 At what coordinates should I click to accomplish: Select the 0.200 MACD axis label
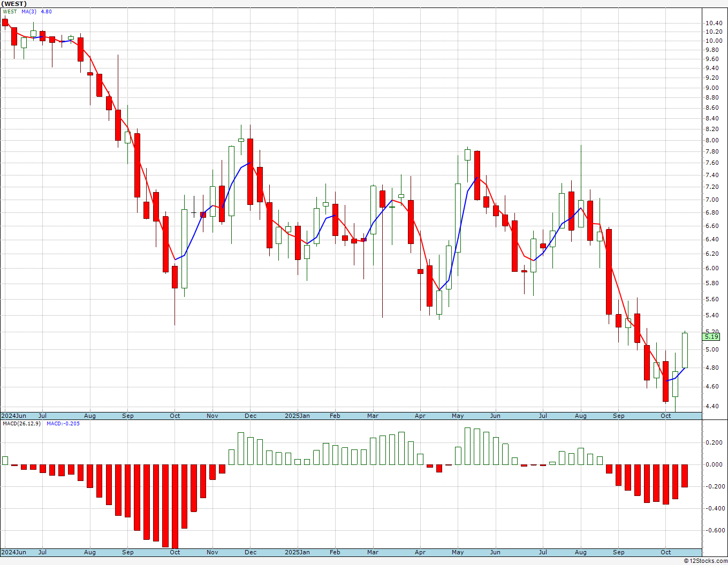point(714,442)
